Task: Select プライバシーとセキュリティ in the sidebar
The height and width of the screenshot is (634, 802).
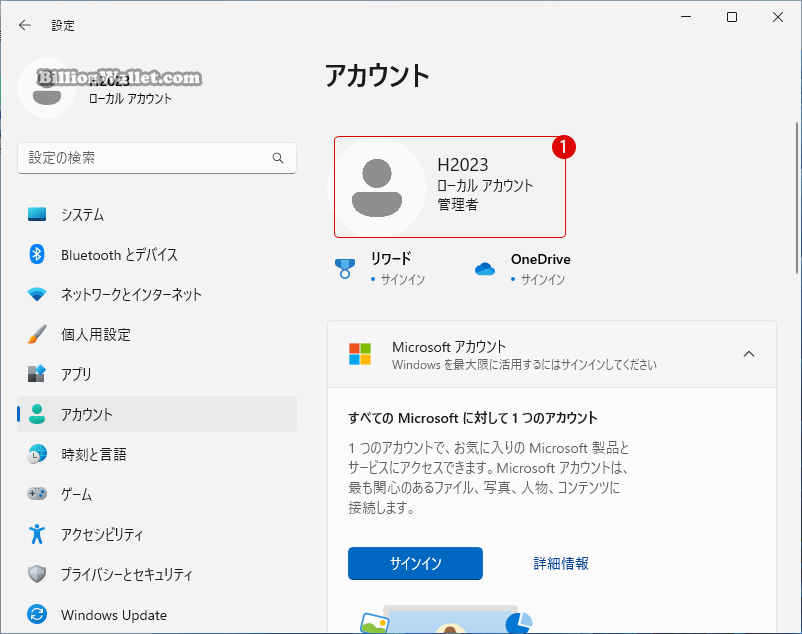Action: (157, 574)
